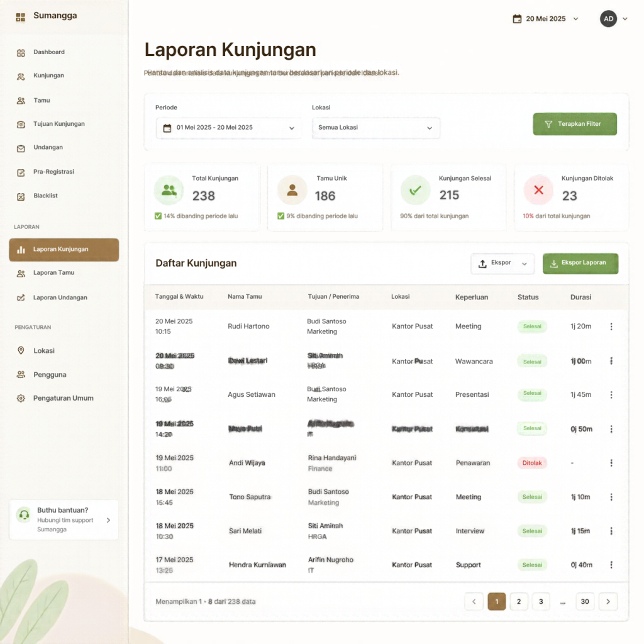Click the kebab menu on Tono Saputra row
Screen dimensions: 644x644
[611, 497]
